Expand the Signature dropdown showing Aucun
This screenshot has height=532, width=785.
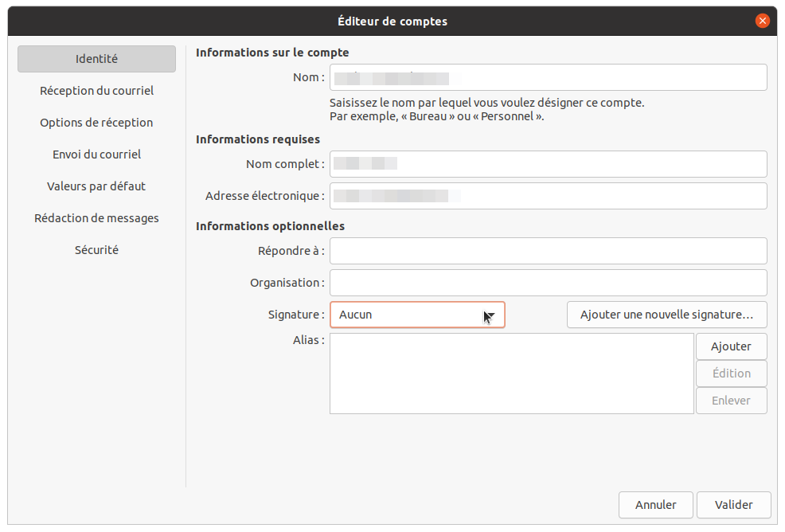417,315
